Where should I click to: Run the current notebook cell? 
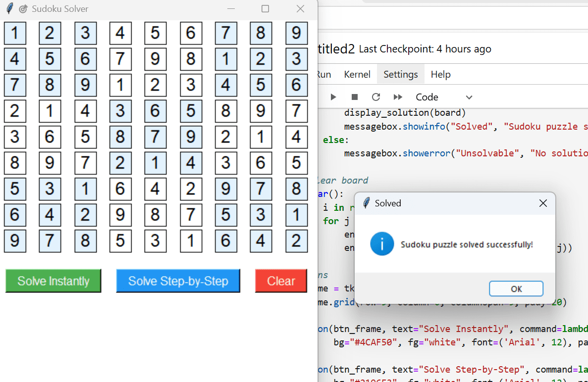pos(333,97)
